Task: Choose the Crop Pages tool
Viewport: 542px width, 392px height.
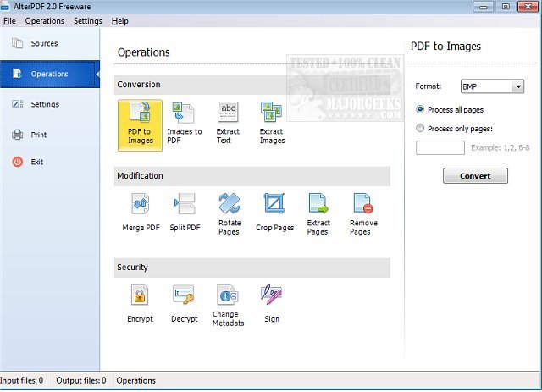Action: 274,213
